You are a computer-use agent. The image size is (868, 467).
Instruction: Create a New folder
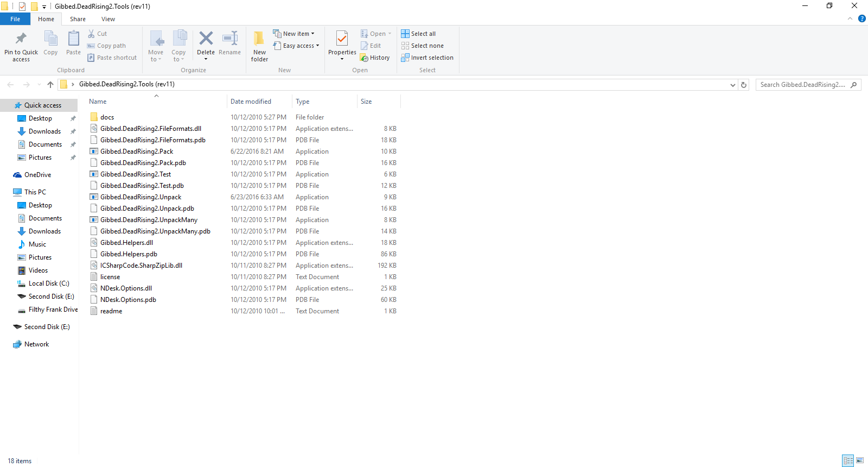[259, 46]
